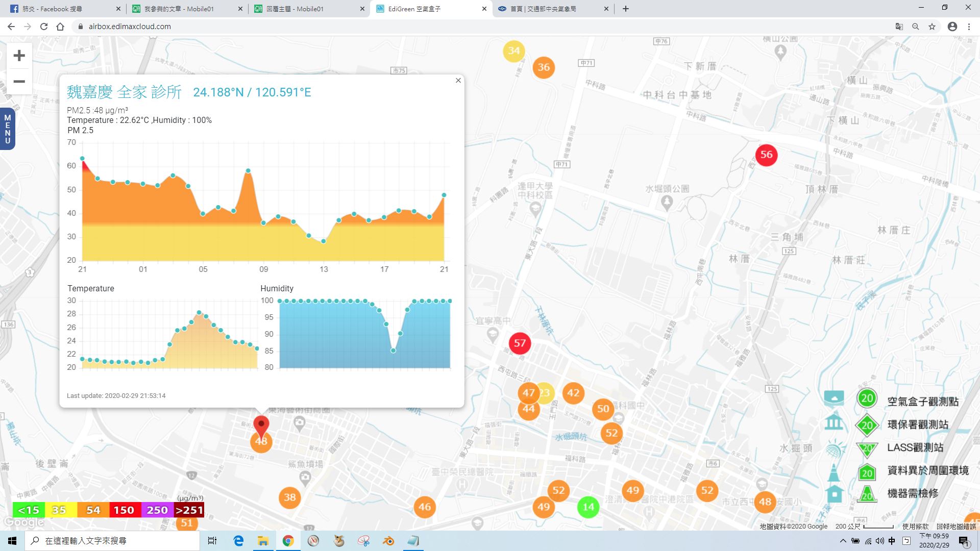The image size is (980, 551).
Task: Click the 回報地圖錯誤 report link
Action: click(x=955, y=526)
